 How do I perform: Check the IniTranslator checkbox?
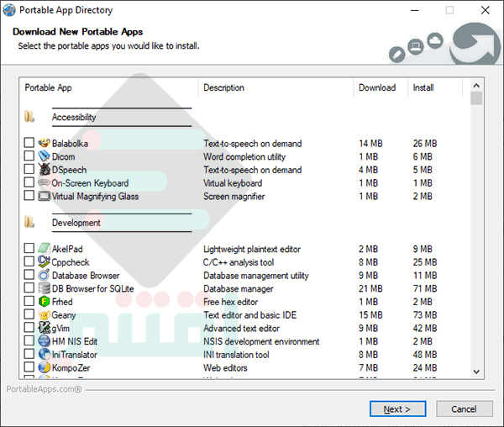(29, 353)
